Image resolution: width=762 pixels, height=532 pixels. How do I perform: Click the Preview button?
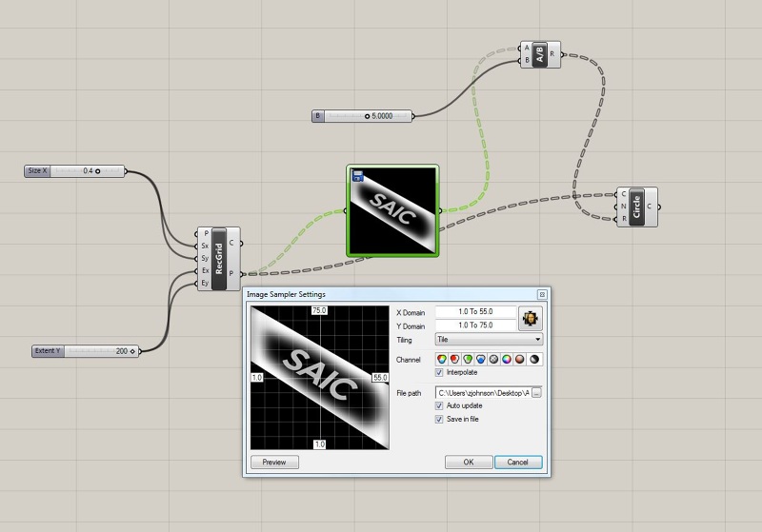[x=274, y=463]
